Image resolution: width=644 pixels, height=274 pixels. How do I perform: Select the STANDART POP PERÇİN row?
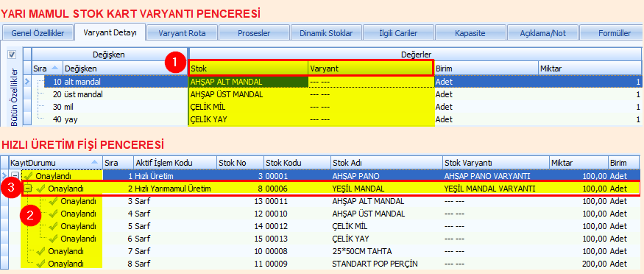tap(330, 263)
